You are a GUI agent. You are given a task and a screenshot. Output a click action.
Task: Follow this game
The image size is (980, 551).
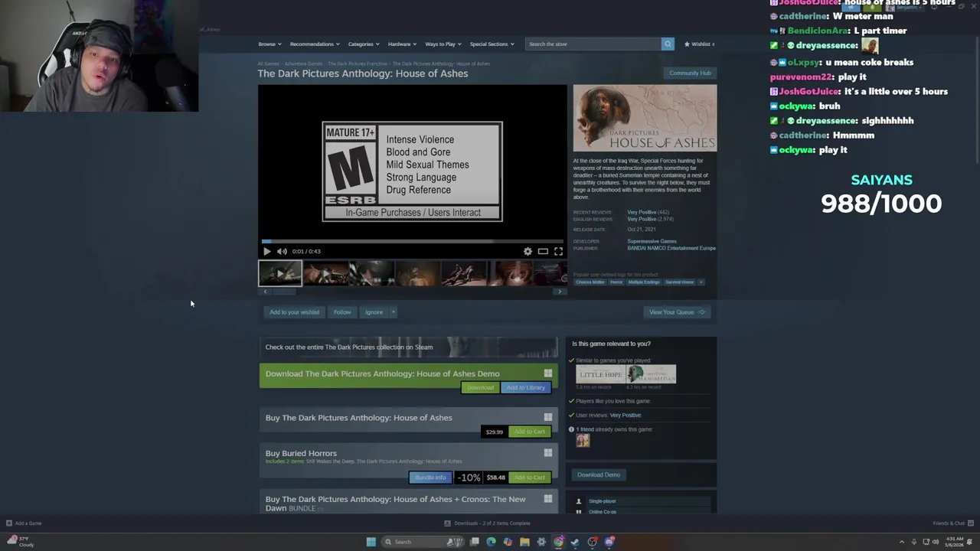pyautogui.click(x=342, y=312)
